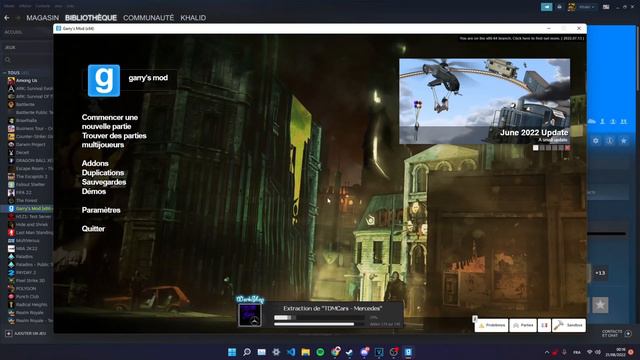The image size is (640, 360).
Task: Click large star icon in Steam panel
Action: (x=600, y=305)
